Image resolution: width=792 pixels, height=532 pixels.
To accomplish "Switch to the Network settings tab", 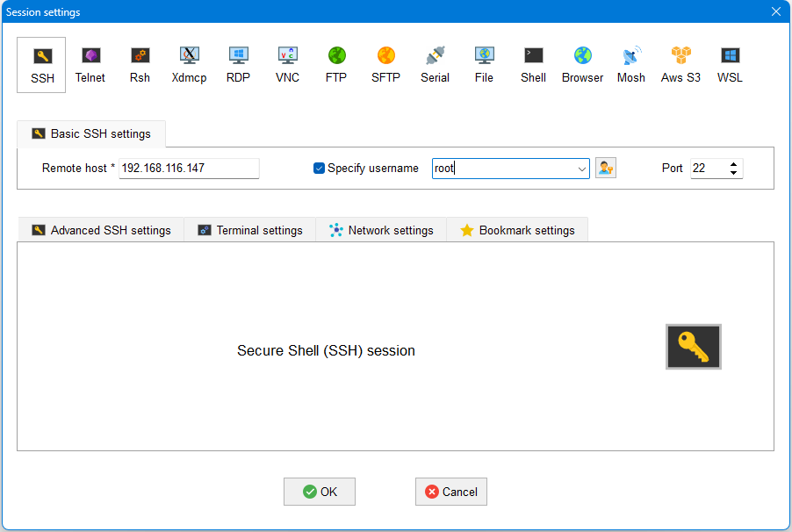I will [381, 230].
